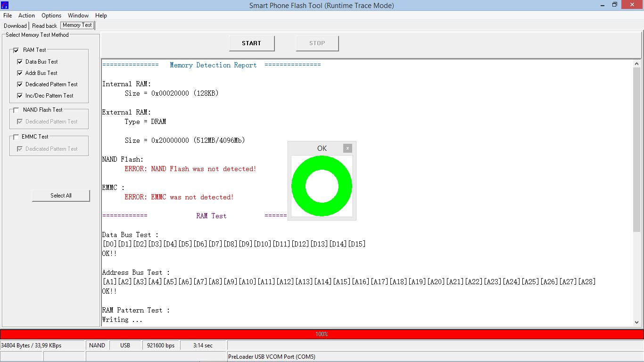The image size is (644, 362).
Task: Uncheck Data Bus Test
Action: 20,62
